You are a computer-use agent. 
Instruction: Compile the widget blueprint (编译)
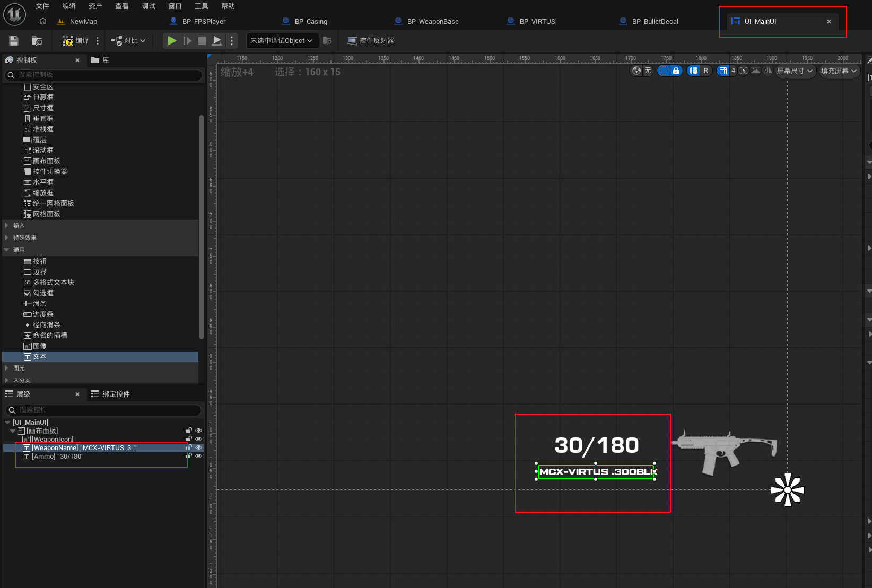point(76,41)
